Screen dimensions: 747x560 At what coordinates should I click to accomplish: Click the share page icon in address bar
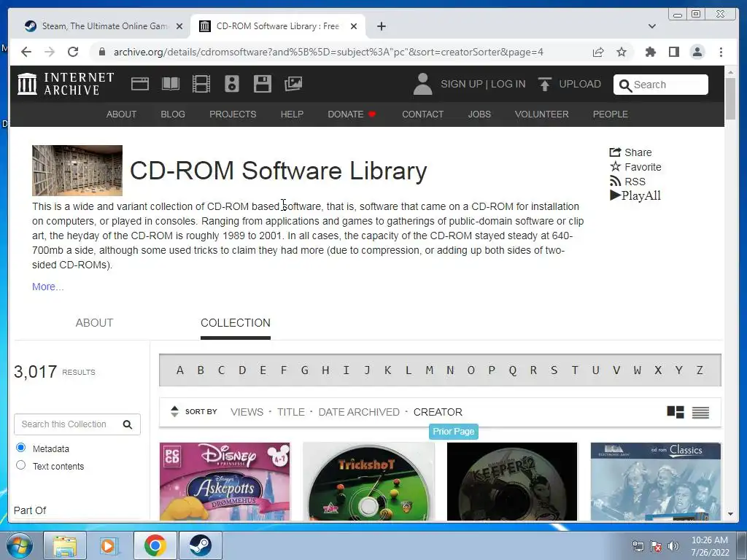click(598, 52)
